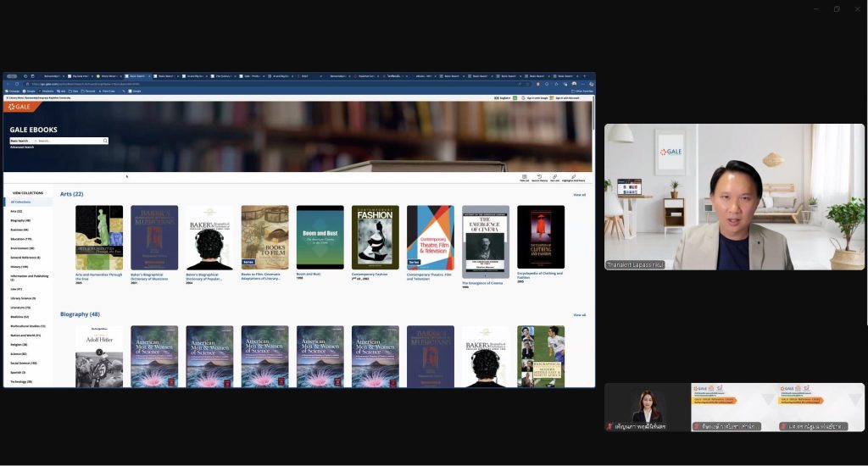
Task: Select the Technology collection in the sidebar
Action: 21,382
